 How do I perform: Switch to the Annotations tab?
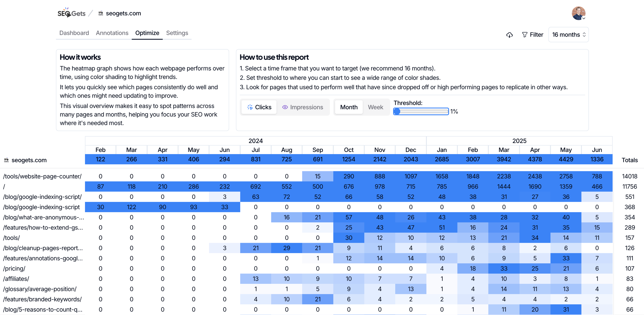point(112,33)
